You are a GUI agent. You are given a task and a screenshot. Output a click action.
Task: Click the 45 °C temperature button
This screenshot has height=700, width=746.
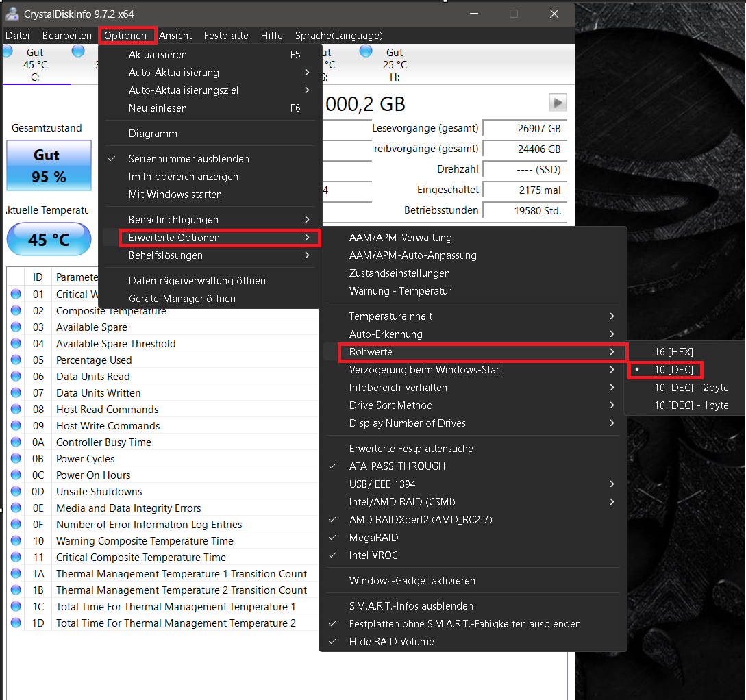tap(49, 239)
